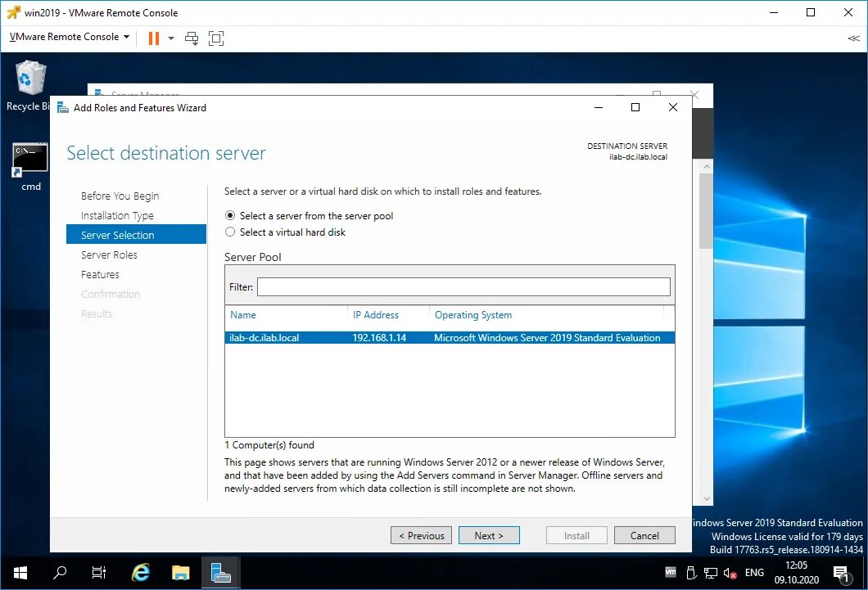Select the ilab-dc.ilab.local server row
This screenshot has height=590, width=868.
(450, 338)
